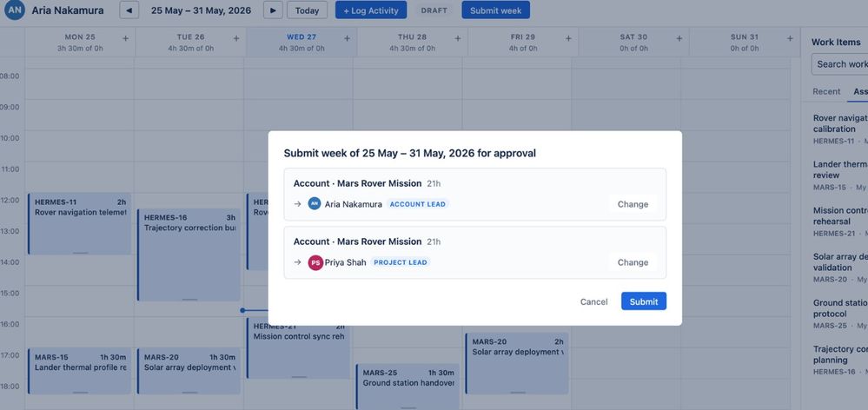Click the Aria Nakamura name in header
Image resolution: width=868 pixels, height=410 pixels.
click(68, 10)
